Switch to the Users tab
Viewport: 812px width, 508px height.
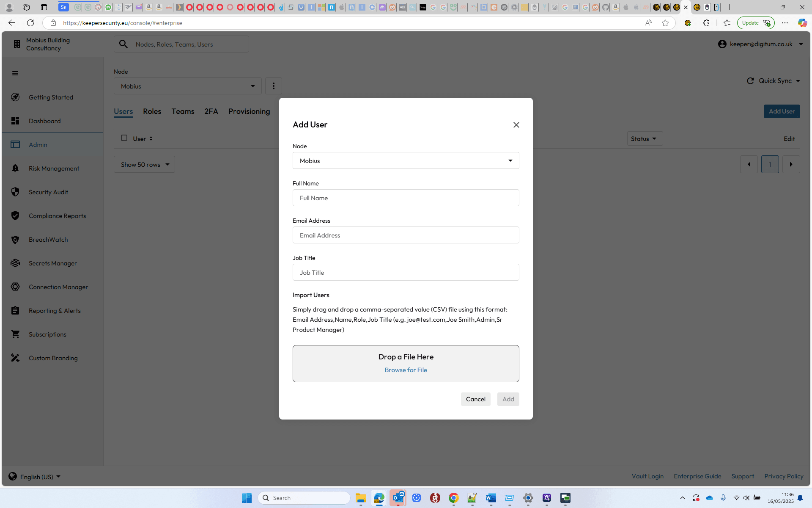pyautogui.click(x=123, y=111)
